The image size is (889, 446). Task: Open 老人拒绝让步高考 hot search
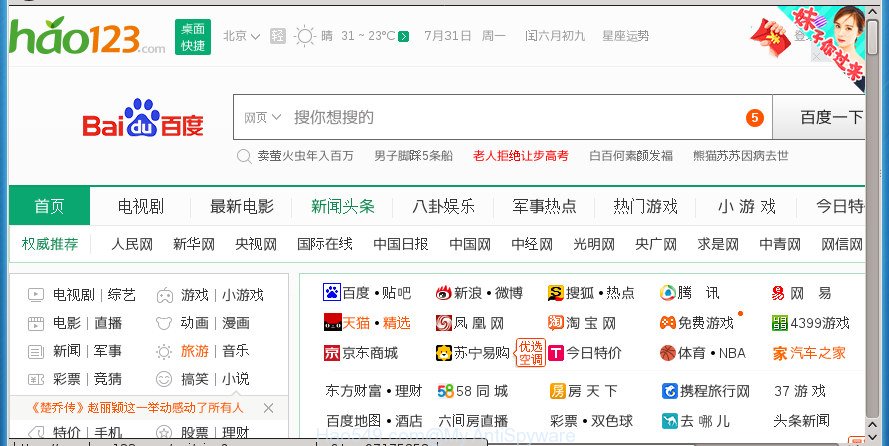pos(520,156)
